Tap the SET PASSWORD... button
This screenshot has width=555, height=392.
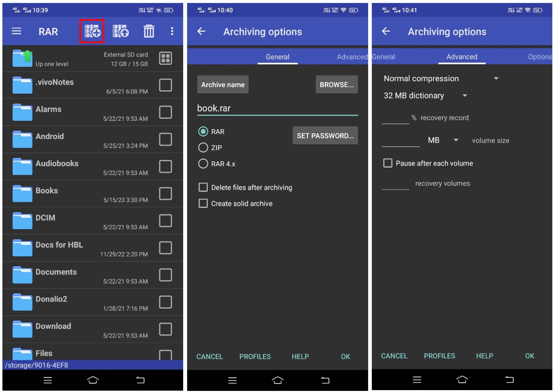325,136
